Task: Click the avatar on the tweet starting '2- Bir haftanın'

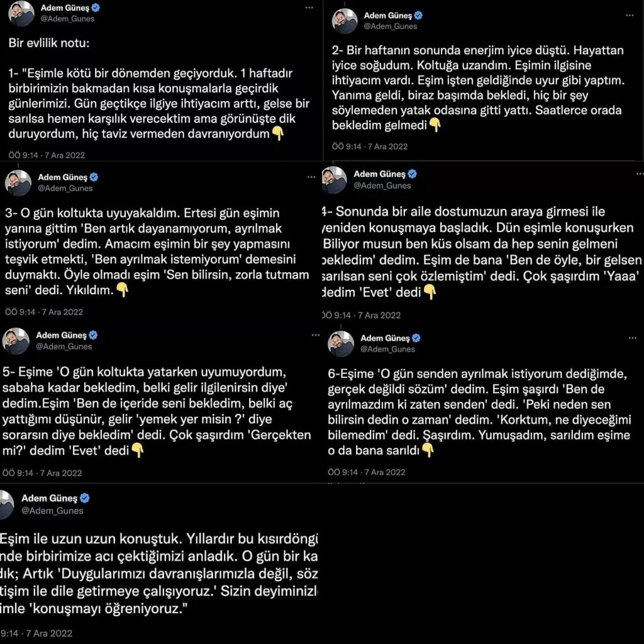Action: (345, 21)
